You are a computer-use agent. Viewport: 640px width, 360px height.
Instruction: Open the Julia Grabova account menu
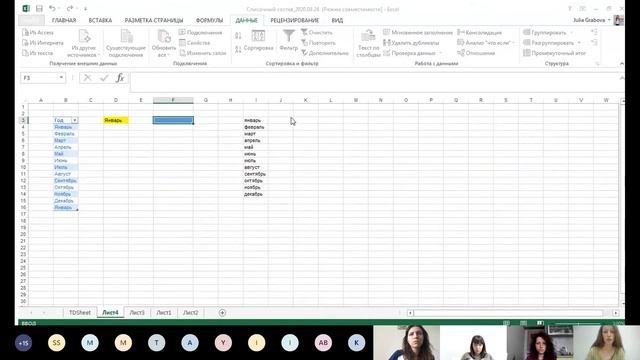[x=591, y=20]
